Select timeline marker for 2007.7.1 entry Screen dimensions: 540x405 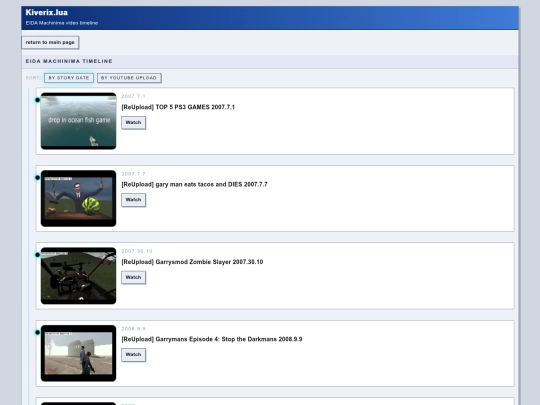click(37, 100)
